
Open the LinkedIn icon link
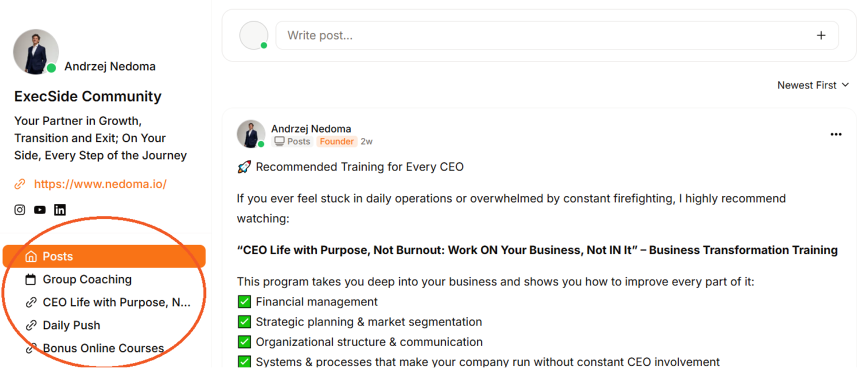pyautogui.click(x=60, y=210)
